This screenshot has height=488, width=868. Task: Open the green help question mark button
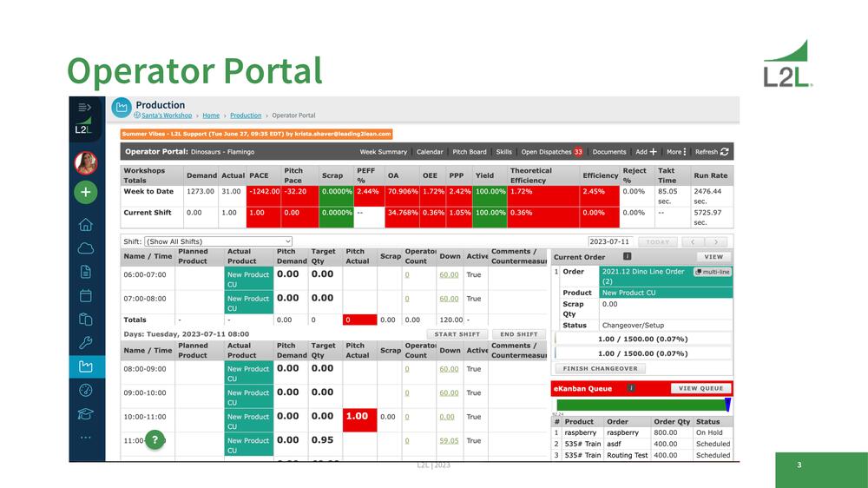[x=155, y=440]
